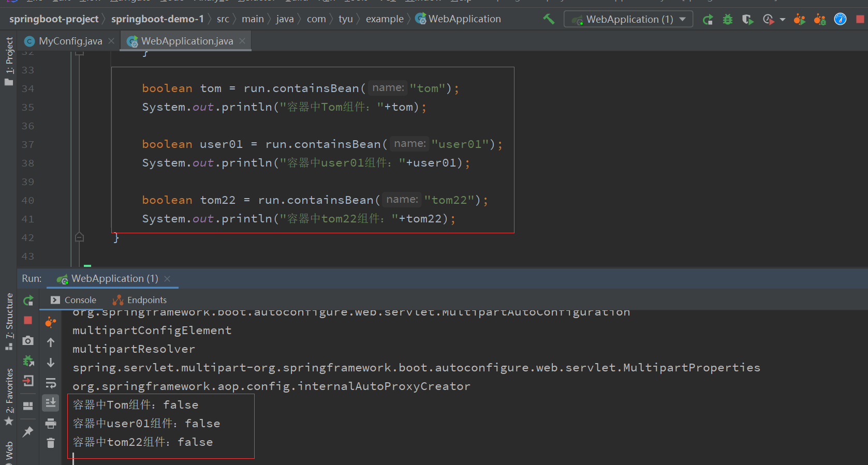Stop the process in the Run panel
This screenshot has width=868, height=465.
tap(28, 321)
